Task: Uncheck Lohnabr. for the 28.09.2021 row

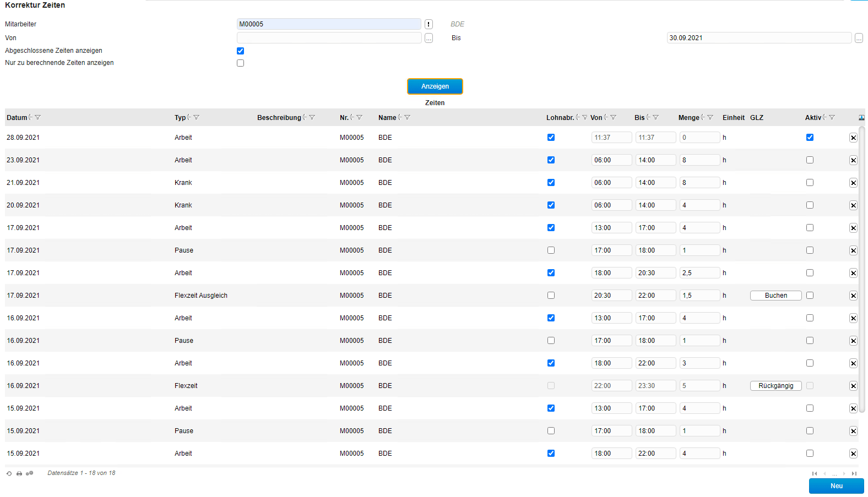Action: [x=551, y=138]
